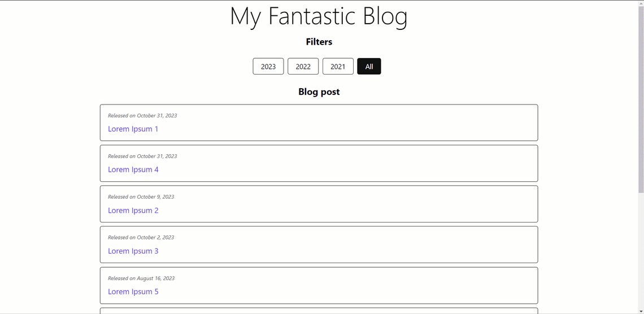
Task: Click the release date above Lorem Ipsum 4
Action: 142,156
